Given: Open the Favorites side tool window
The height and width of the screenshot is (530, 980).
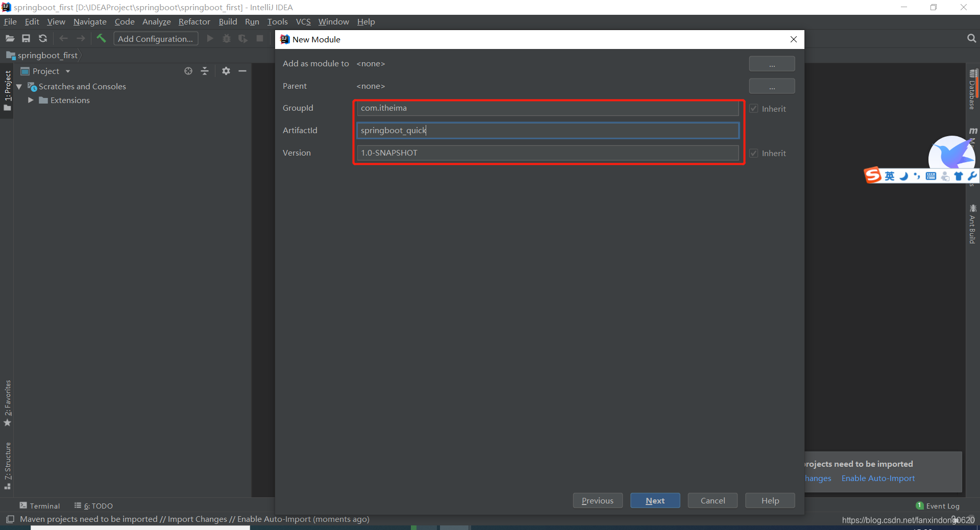Looking at the screenshot, I should pos(8,403).
